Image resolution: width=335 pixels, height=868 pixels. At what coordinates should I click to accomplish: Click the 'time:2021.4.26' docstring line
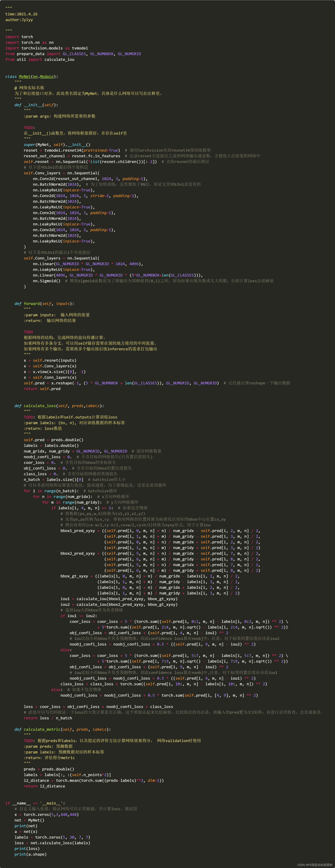coord(21,14)
